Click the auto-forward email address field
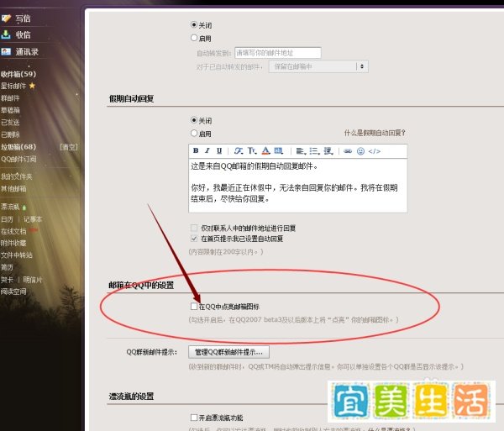The width and height of the screenshot is (504, 431). pos(278,53)
